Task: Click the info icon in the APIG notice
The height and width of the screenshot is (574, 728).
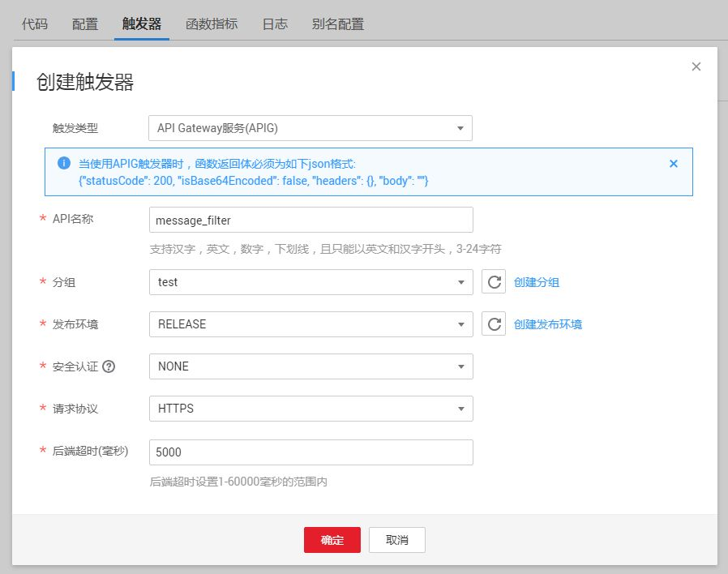Action: point(63,163)
